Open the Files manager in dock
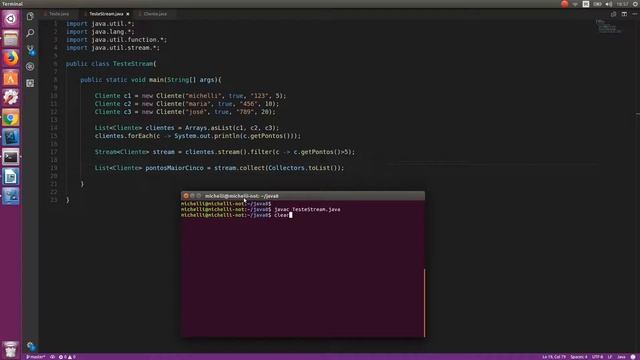The width and height of the screenshot is (640, 360). 11,38
